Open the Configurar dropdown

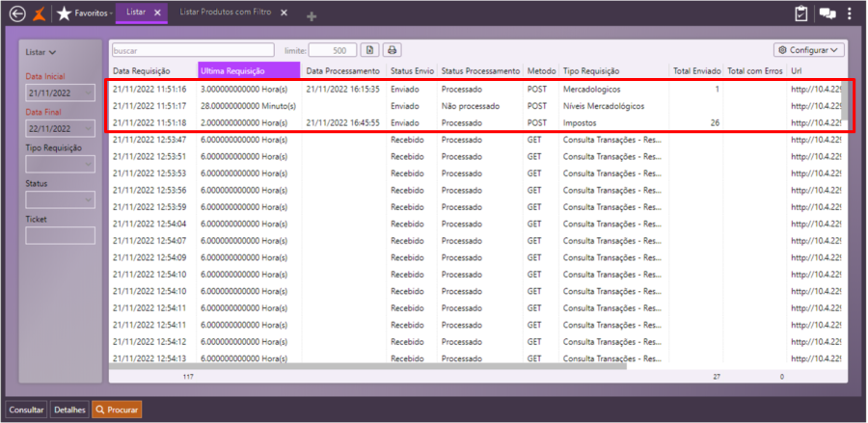click(x=809, y=50)
